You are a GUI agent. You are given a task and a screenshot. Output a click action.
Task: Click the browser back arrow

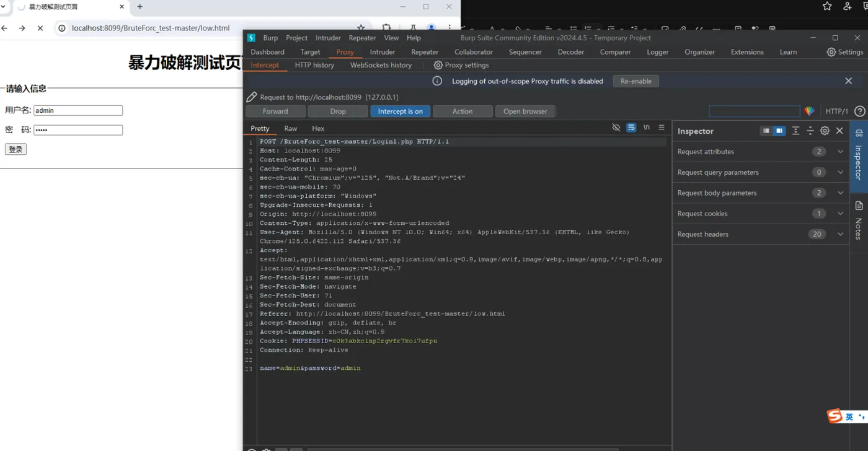coord(5,28)
